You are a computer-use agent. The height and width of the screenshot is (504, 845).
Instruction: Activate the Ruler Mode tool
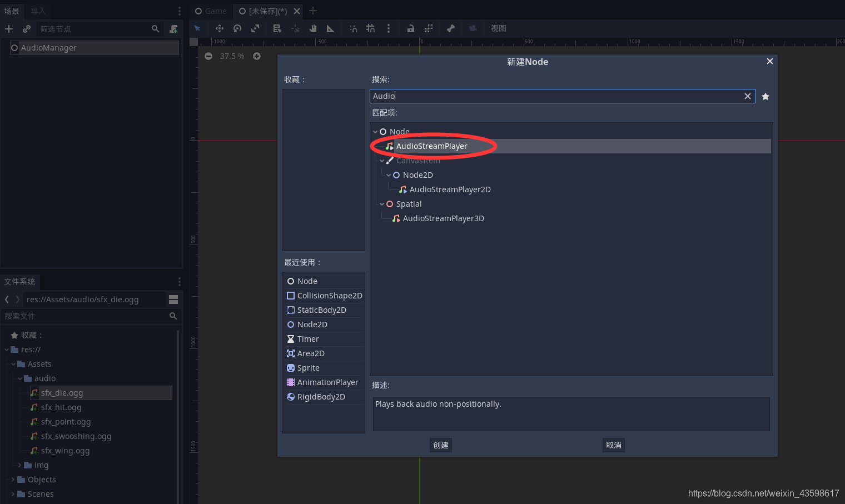pyautogui.click(x=331, y=28)
